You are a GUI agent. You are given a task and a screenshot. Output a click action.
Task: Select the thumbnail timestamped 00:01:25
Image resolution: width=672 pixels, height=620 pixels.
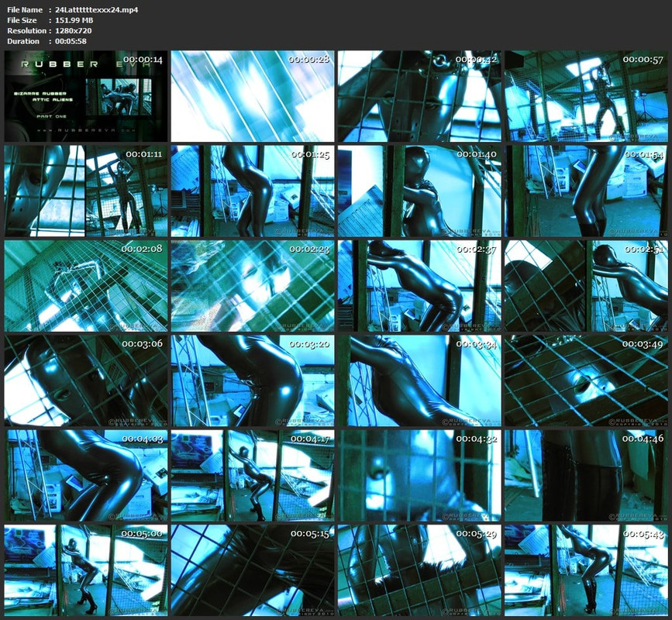point(253,191)
